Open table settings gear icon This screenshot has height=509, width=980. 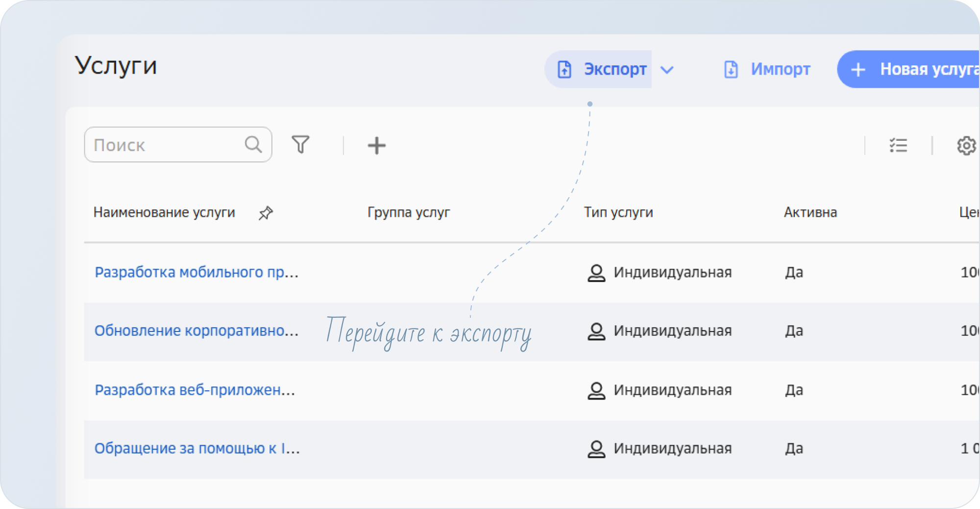click(966, 146)
